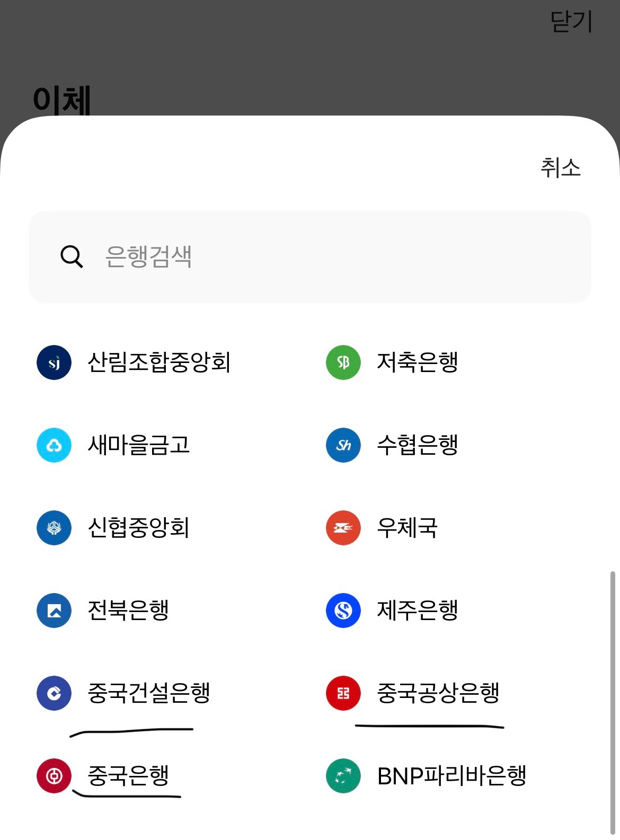Viewport: 620px width, 840px height.
Task: Tap 취소 to cancel bank selection
Action: pos(561,167)
